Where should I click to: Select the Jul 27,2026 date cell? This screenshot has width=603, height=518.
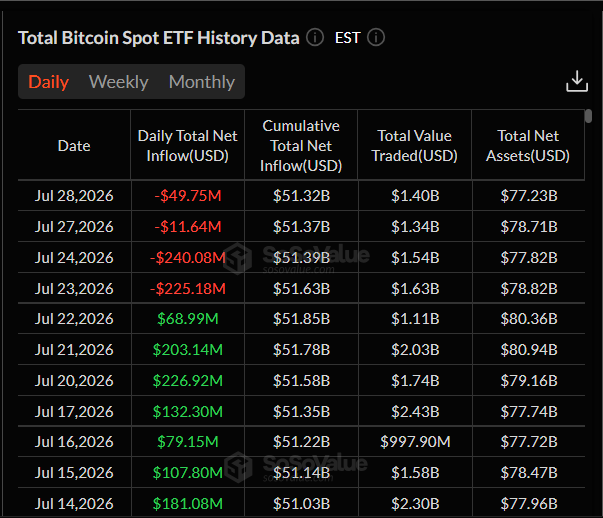[74, 227]
